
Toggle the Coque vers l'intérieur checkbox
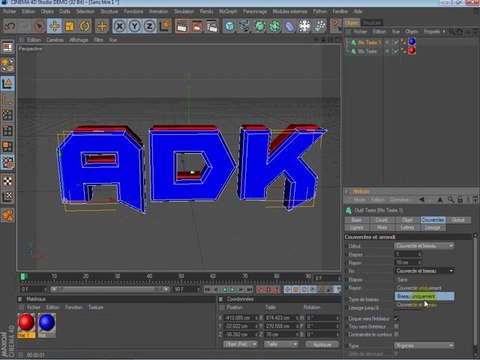tap(396, 318)
